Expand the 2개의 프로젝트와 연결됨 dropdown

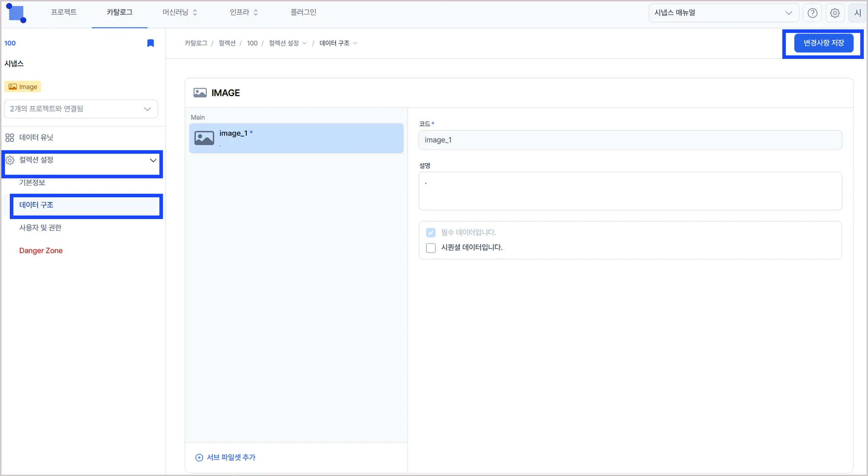tap(81, 109)
